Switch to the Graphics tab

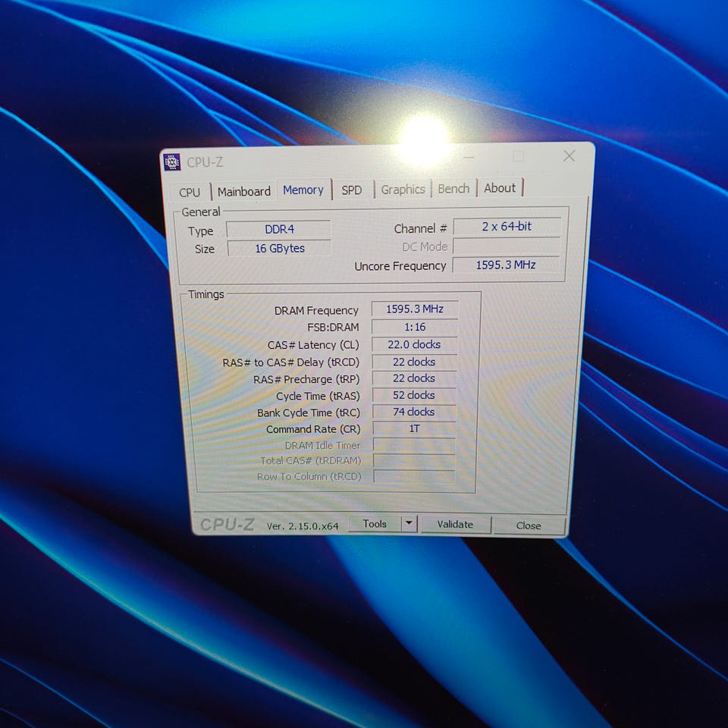point(403,190)
